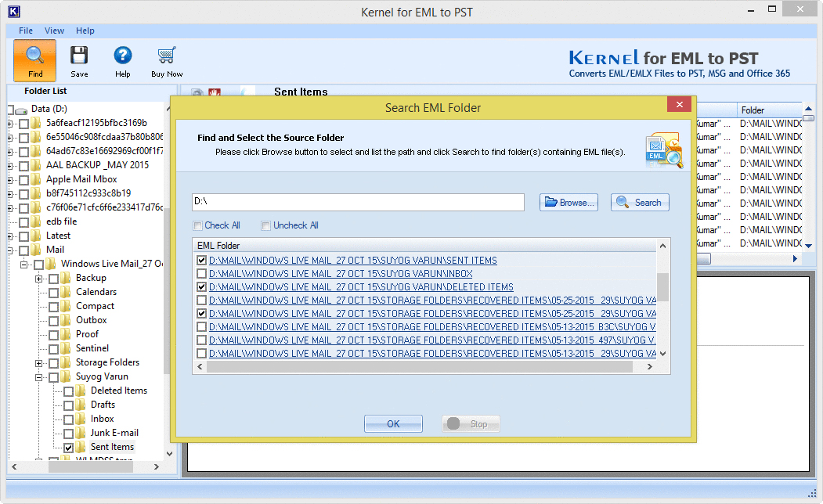Select the Sentinel tree item
The width and height of the screenshot is (823, 504).
point(92,349)
